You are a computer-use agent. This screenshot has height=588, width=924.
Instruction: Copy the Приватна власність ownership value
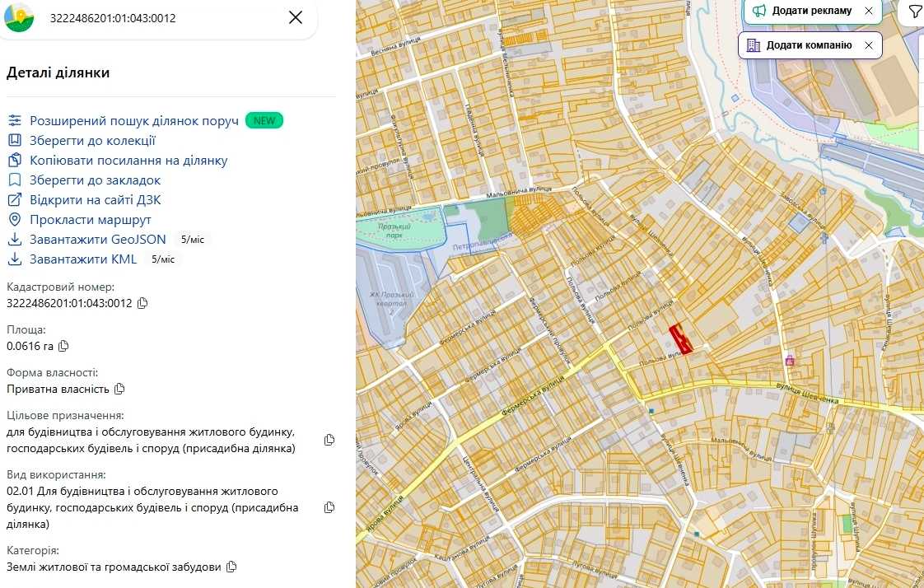(119, 389)
